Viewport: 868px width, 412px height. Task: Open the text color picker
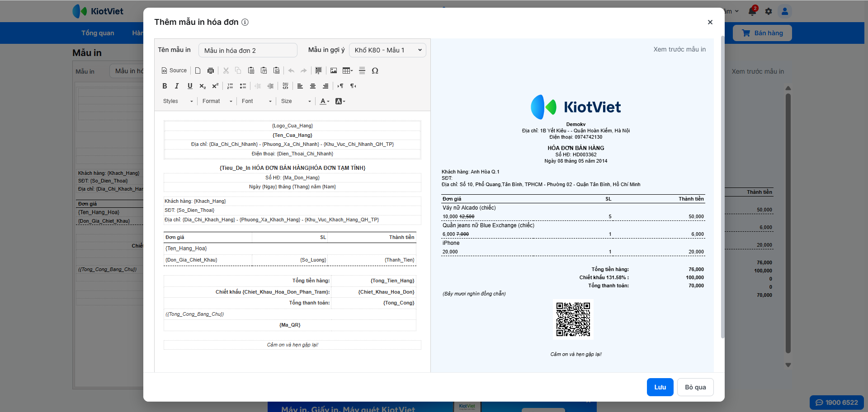click(325, 101)
